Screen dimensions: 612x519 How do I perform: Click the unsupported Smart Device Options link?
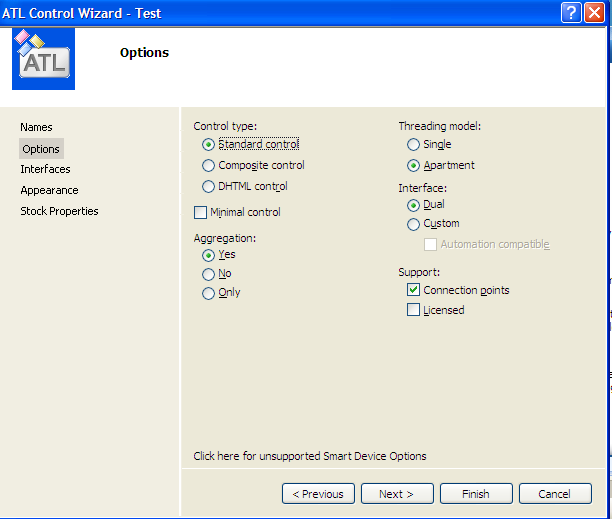click(310, 456)
